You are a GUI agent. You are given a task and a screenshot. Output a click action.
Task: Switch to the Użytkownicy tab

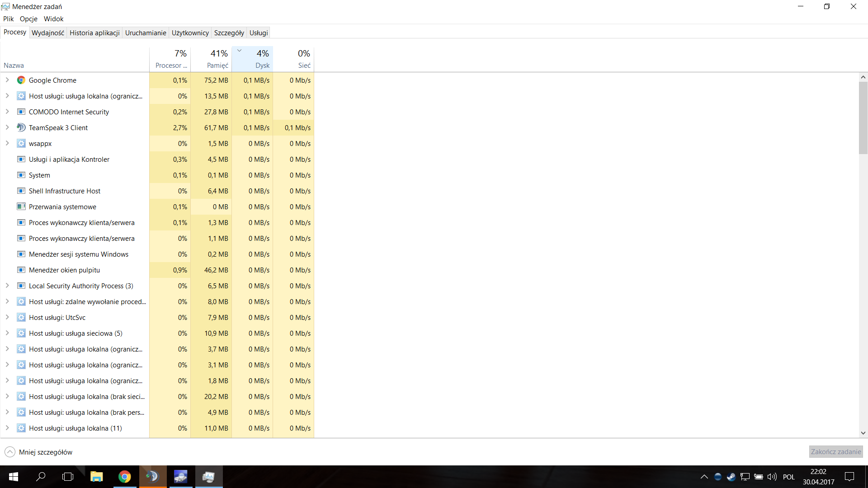pyautogui.click(x=190, y=33)
